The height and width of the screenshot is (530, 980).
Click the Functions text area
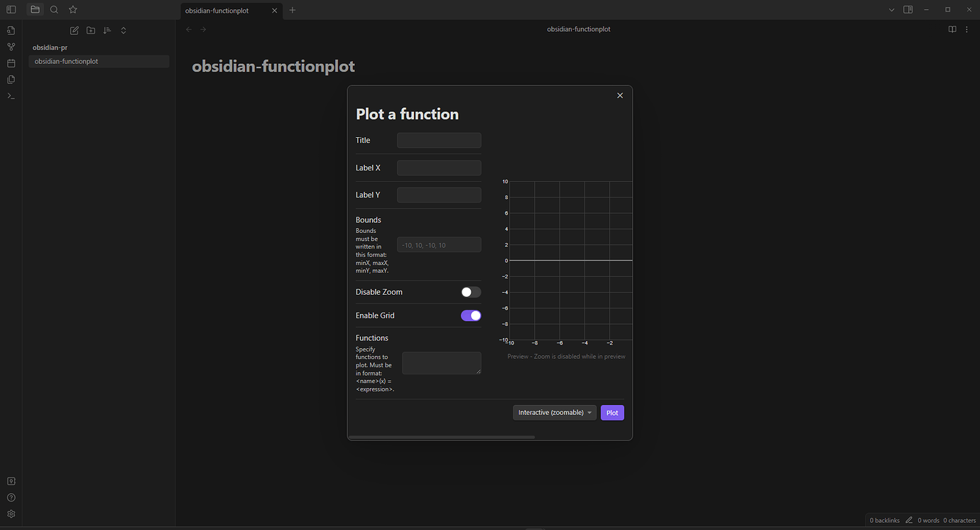click(x=442, y=363)
